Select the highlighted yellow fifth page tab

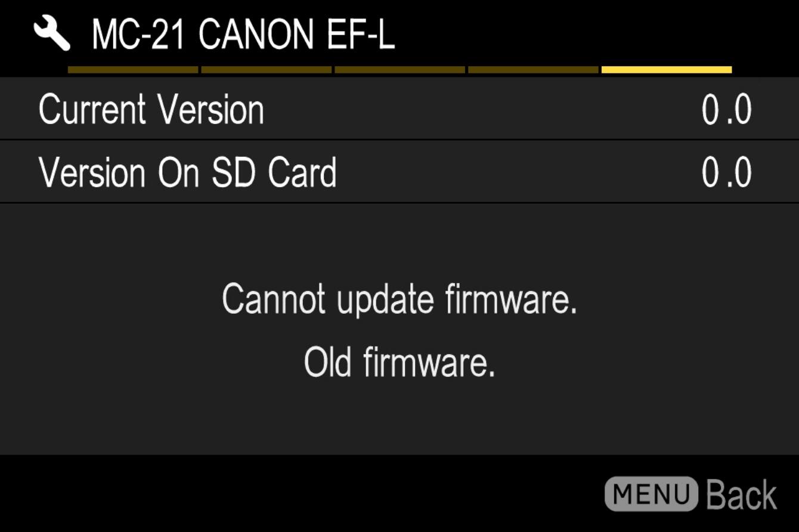click(667, 70)
